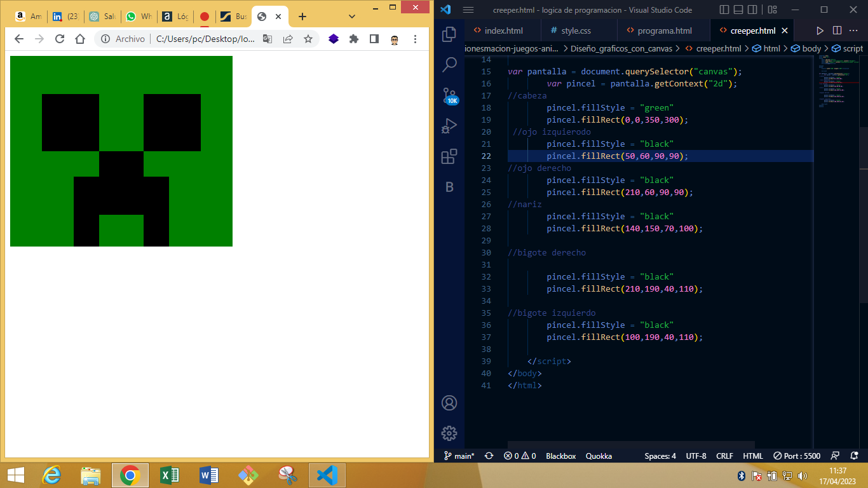Open the Explorer view in VS Code
The height and width of the screenshot is (488, 868).
[449, 34]
